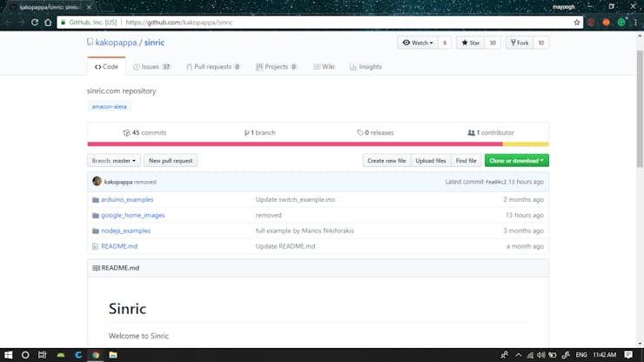This screenshot has width=644, height=362.
Task: Open Chrome icon on the taskbar
Action: pos(96,355)
